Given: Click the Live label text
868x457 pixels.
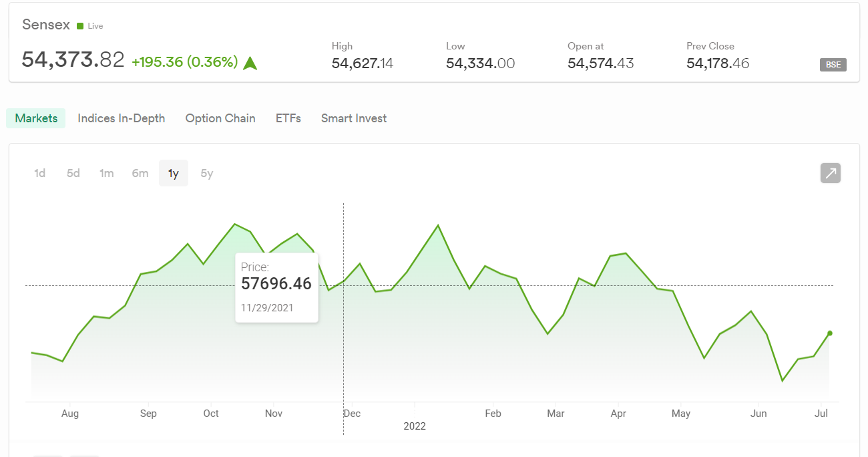Looking at the screenshot, I should coord(95,26).
